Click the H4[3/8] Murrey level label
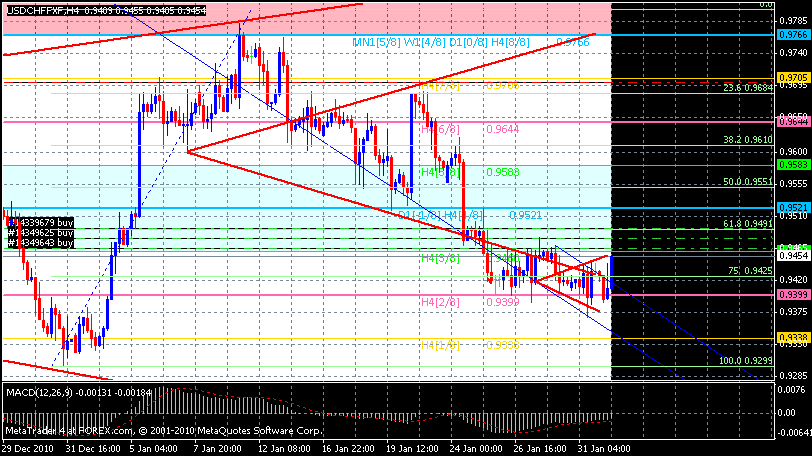Viewport: 812px width, 456px height. [440, 258]
